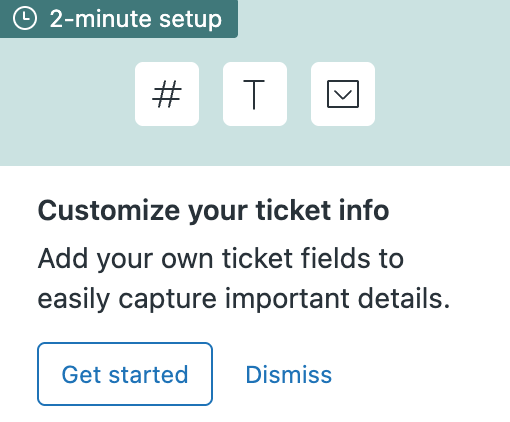Click the "Customize your ticket info" heading
The width and height of the screenshot is (510, 422).
click(x=213, y=211)
